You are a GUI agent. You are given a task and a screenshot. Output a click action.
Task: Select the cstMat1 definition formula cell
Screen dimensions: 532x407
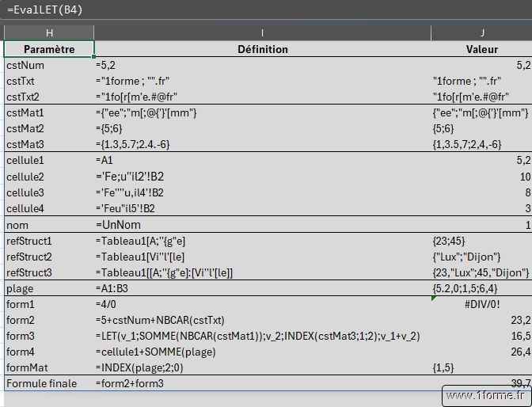(262, 113)
